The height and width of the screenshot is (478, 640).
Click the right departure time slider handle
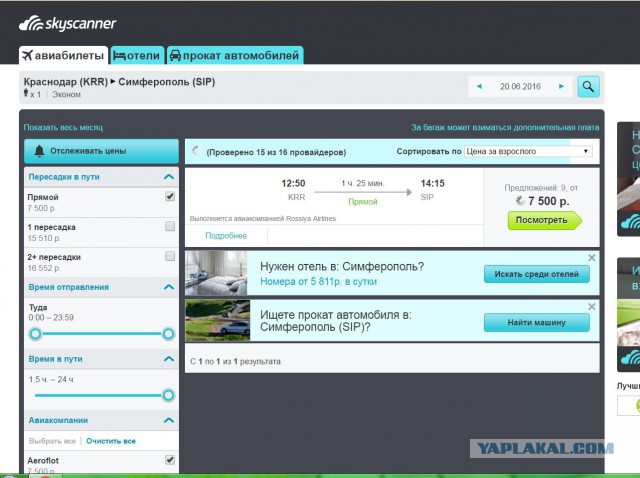click(x=168, y=334)
